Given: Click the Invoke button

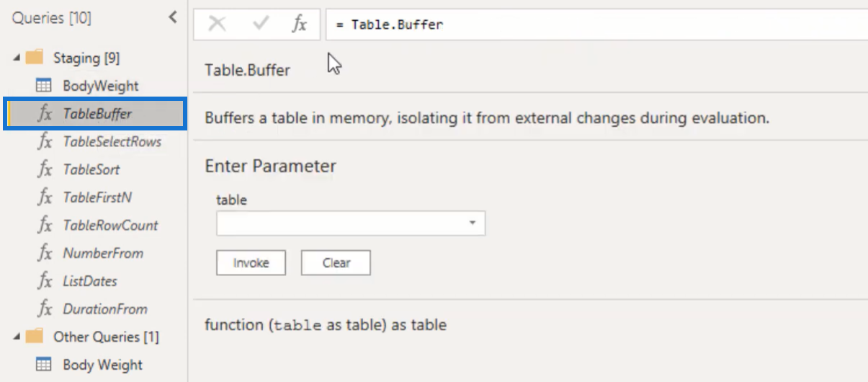Looking at the screenshot, I should [x=251, y=263].
